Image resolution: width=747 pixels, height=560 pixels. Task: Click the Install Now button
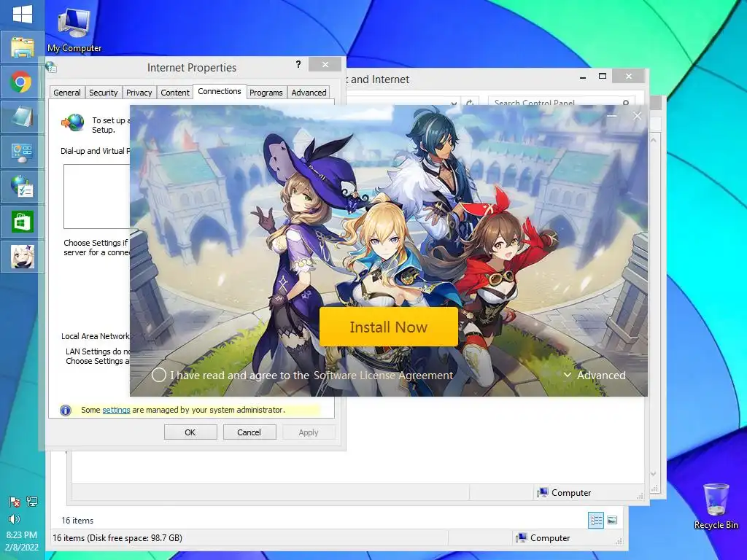click(x=389, y=327)
